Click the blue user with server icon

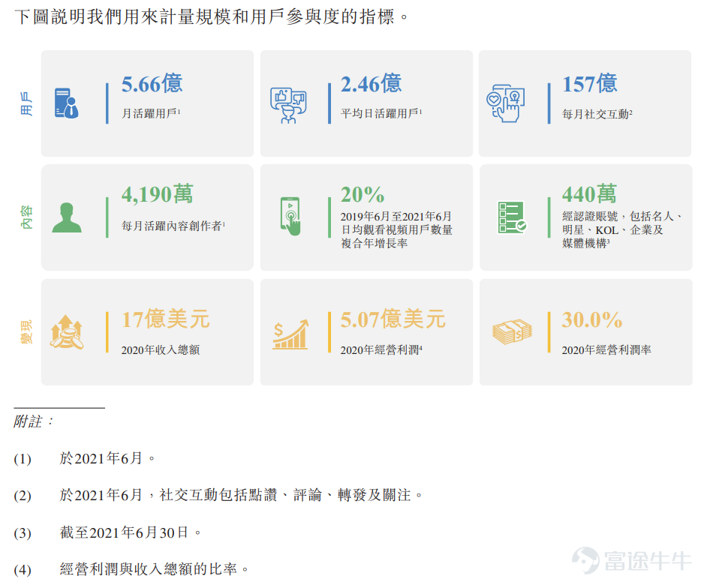[66, 103]
